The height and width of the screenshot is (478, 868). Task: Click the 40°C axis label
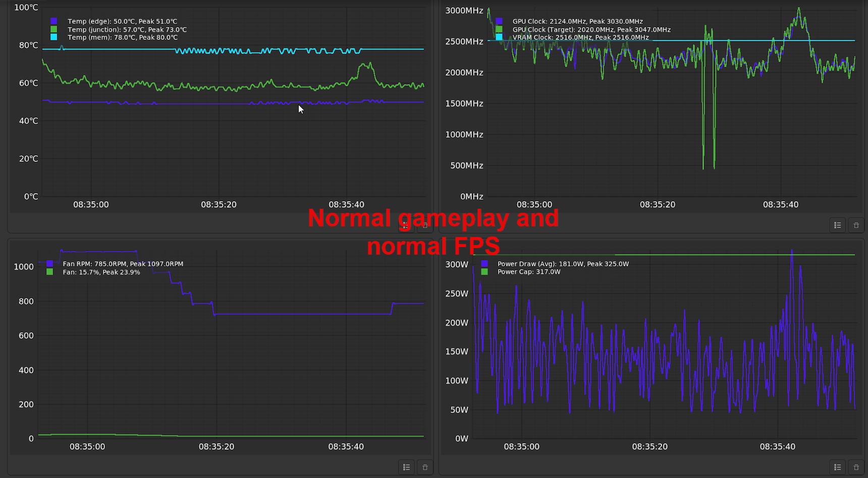pos(29,121)
